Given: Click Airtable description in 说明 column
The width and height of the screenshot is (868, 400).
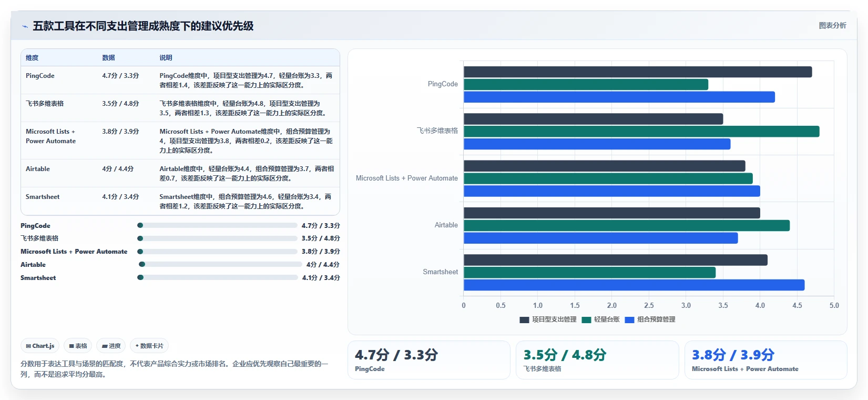Looking at the screenshot, I should coord(247,174).
